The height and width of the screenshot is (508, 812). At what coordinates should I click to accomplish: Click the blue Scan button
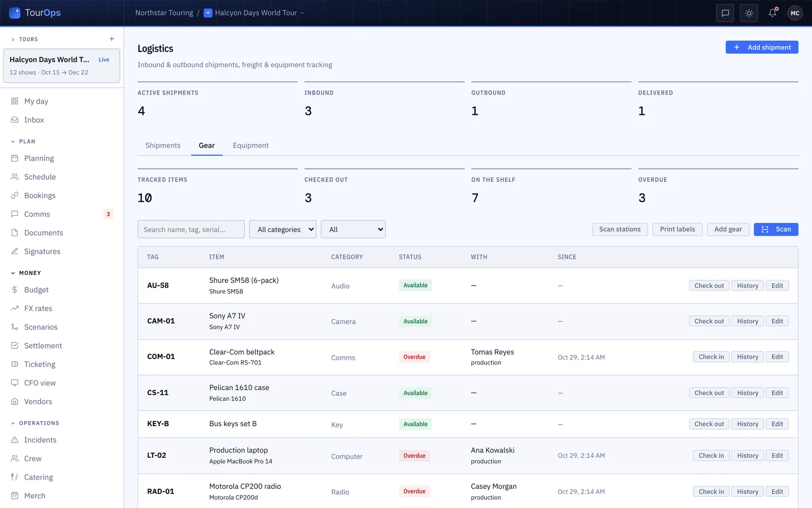776,229
